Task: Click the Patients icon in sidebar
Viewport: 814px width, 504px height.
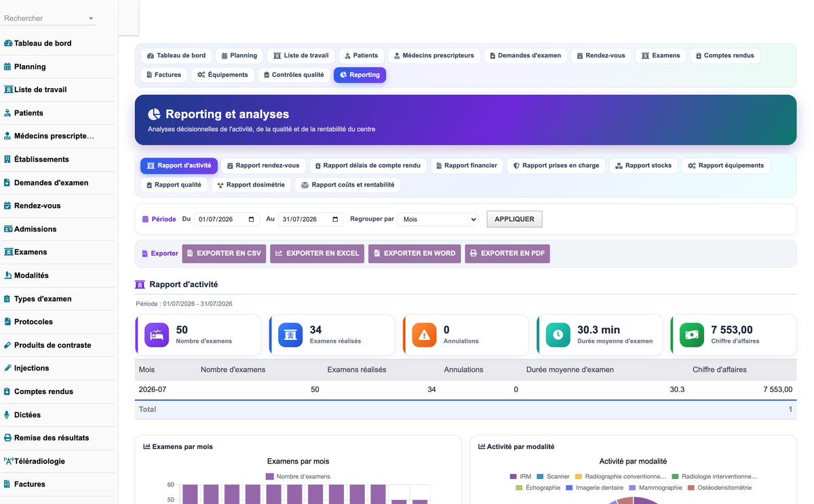Action: [x=7, y=113]
